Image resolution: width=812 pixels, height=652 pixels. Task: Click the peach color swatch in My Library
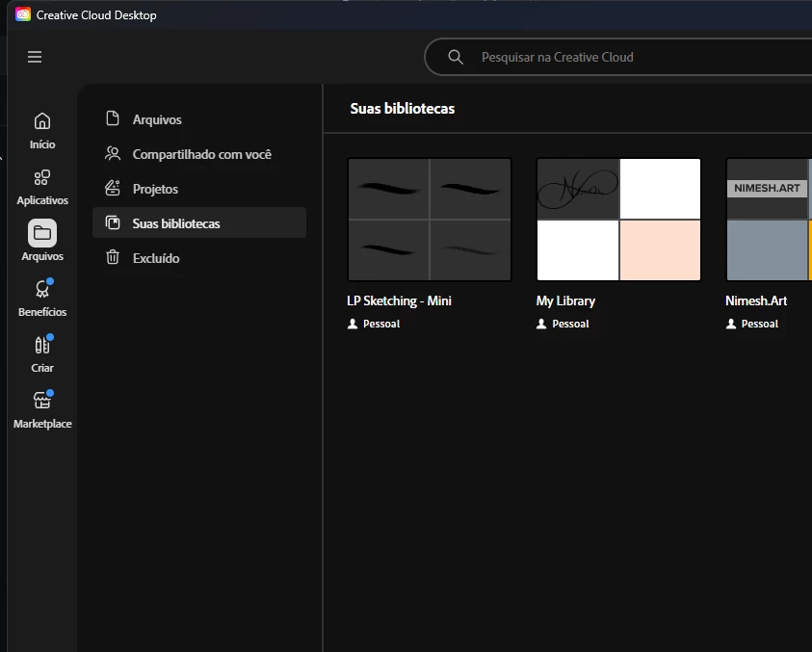pyautogui.click(x=660, y=250)
